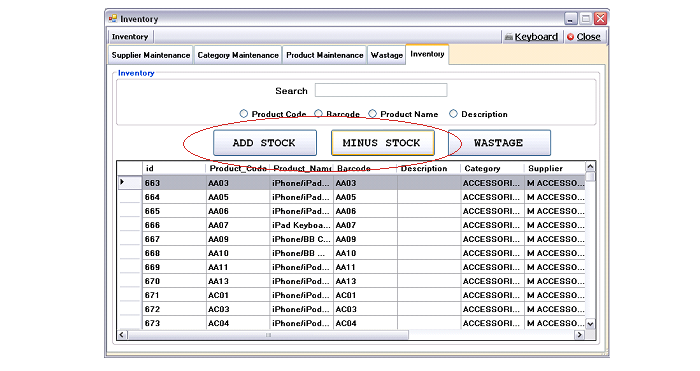700x371 pixels.
Task: Select the Inventory tab
Action: [427, 54]
